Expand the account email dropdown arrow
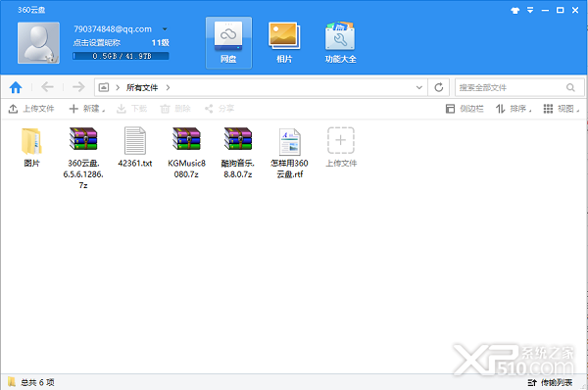 point(165,28)
